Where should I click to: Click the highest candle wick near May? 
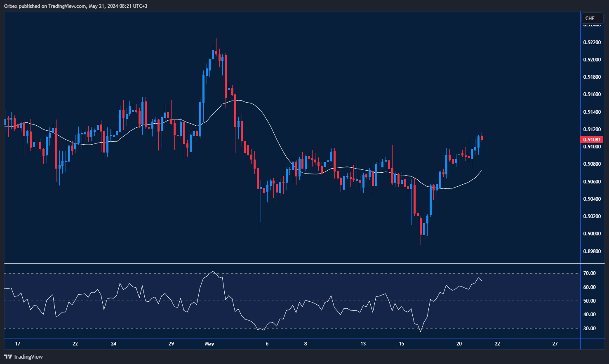point(216,40)
